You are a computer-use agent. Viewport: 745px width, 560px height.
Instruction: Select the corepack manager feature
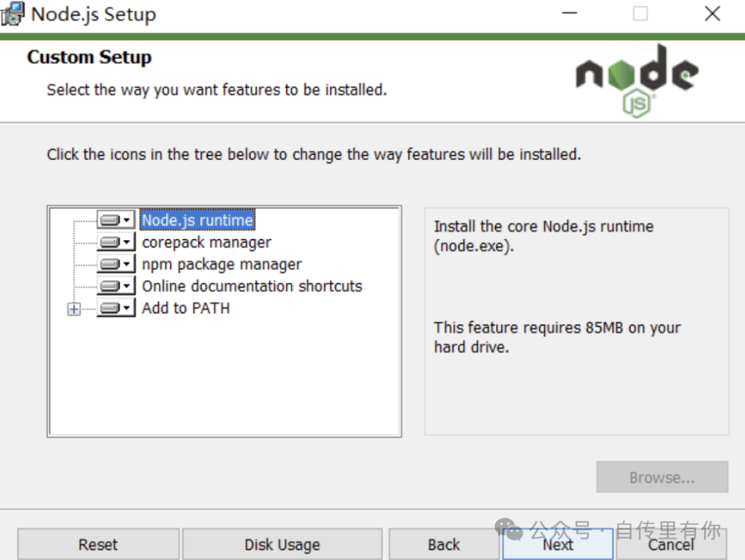[207, 242]
